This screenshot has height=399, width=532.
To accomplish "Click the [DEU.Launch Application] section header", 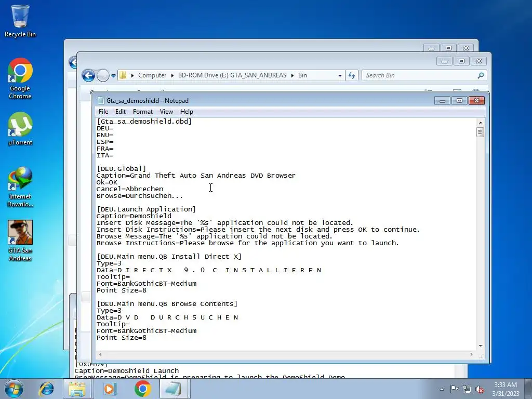I will 146,209.
